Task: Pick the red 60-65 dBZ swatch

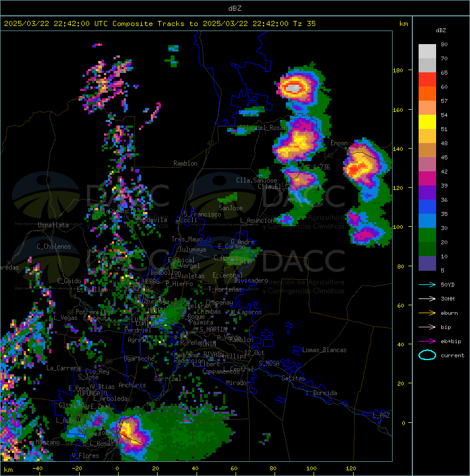Action: tap(427, 80)
